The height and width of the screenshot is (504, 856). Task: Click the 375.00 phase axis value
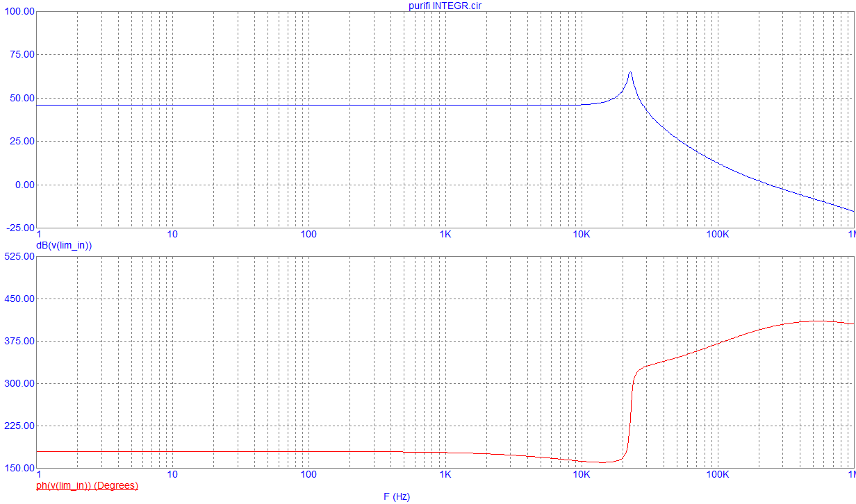[x=18, y=341]
